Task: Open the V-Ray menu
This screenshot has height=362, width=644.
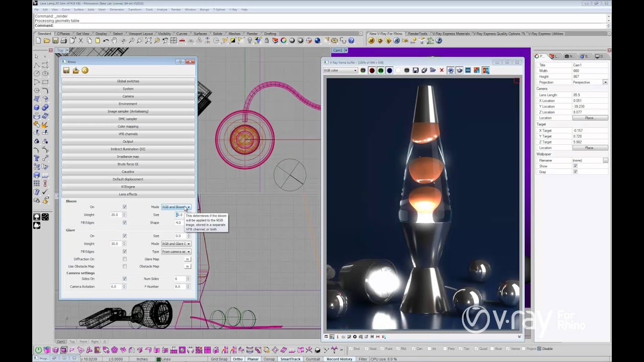Action: pyautogui.click(x=233, y=10)
